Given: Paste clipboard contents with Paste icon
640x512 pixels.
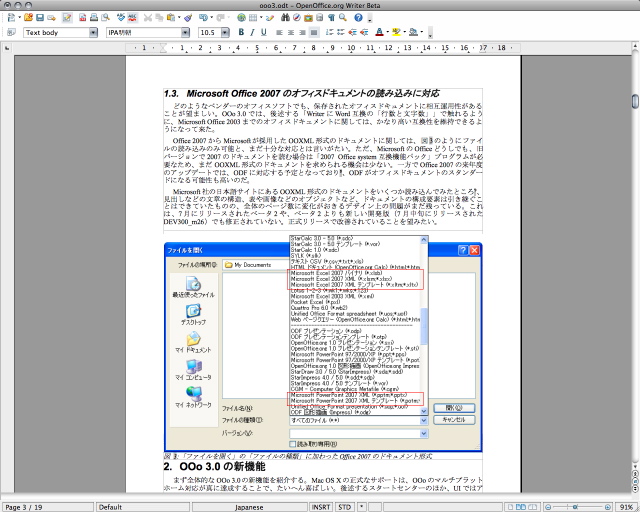Looking at the screenshot, I should click(x=171, y=18).
